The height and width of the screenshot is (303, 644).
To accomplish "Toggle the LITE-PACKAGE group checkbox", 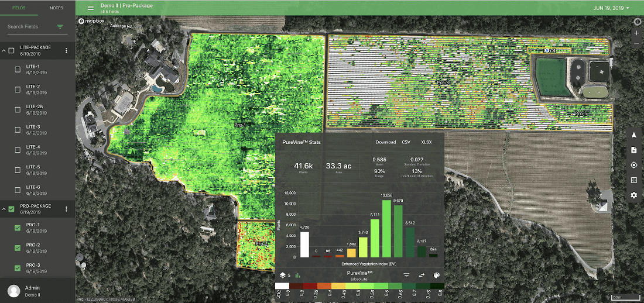I will click(11, 51).
